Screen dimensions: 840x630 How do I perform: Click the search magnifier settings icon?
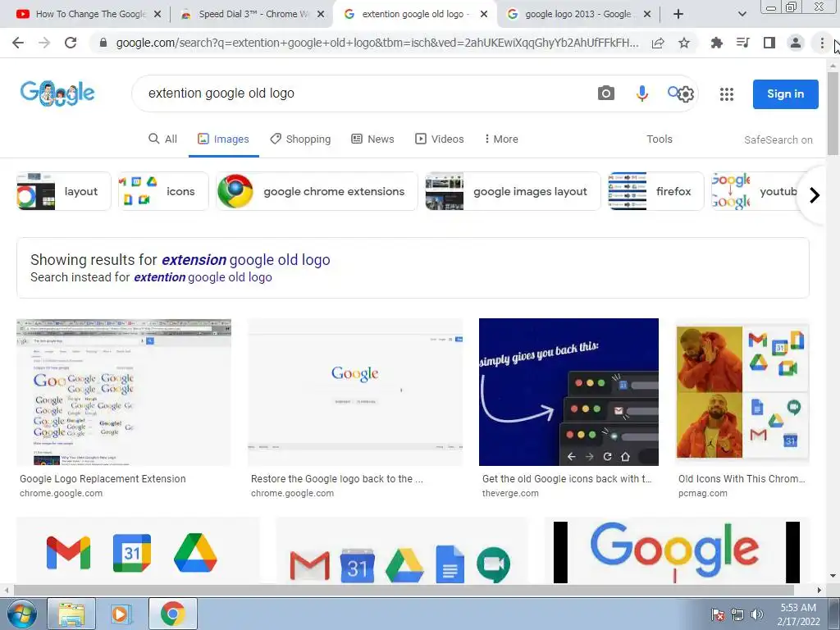point(681,94)
